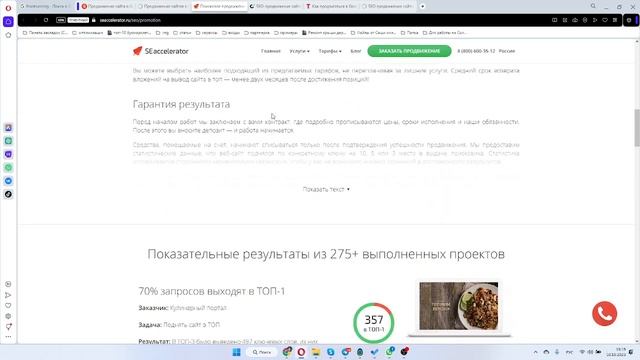The image size is (640, 360).
Task: Click the blue checkmark app in taskbar
Action: (375, 352)
